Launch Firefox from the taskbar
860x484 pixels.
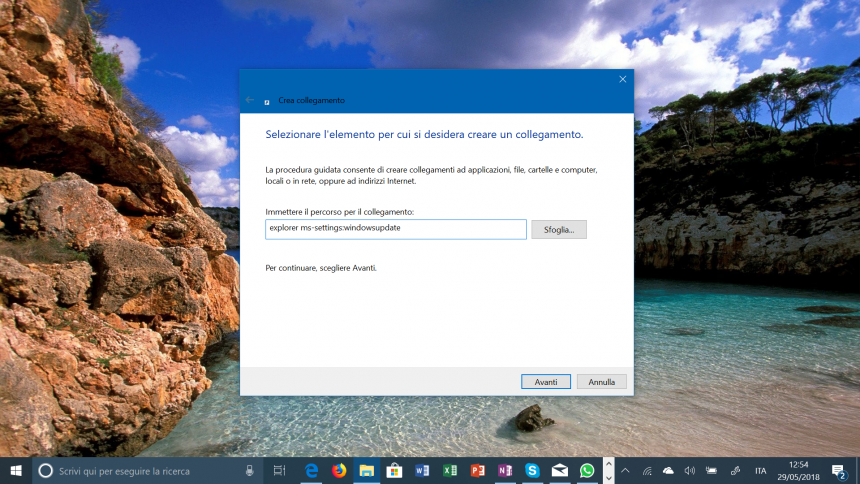[x=339, y=471]
